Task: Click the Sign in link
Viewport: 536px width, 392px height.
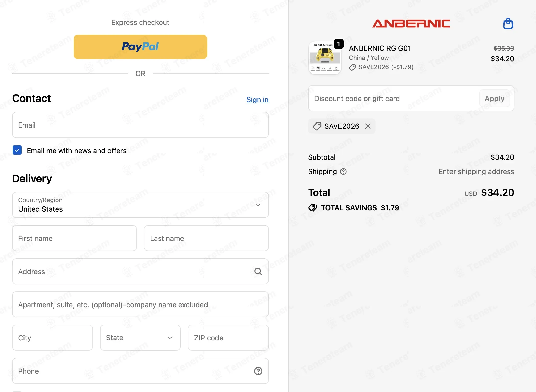Action: point(258,100)
